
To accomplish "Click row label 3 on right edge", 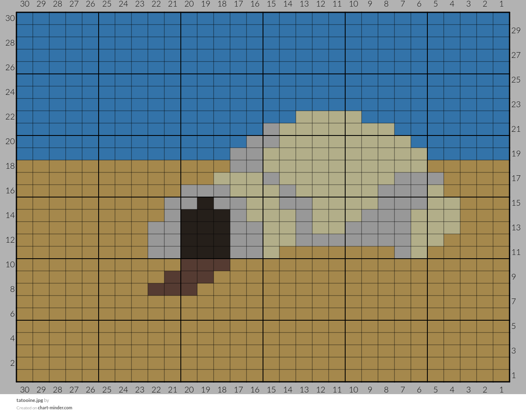I will [x=514, y=351].
